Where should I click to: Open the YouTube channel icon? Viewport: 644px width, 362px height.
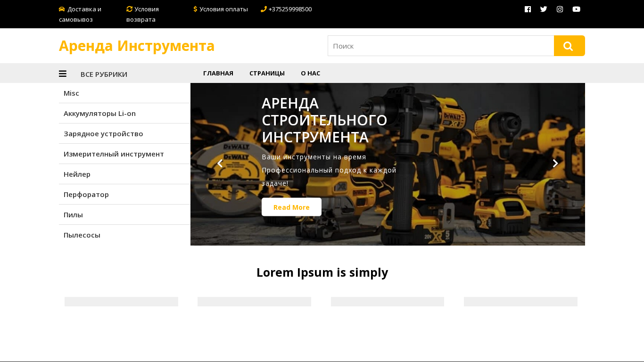point(576,9)
